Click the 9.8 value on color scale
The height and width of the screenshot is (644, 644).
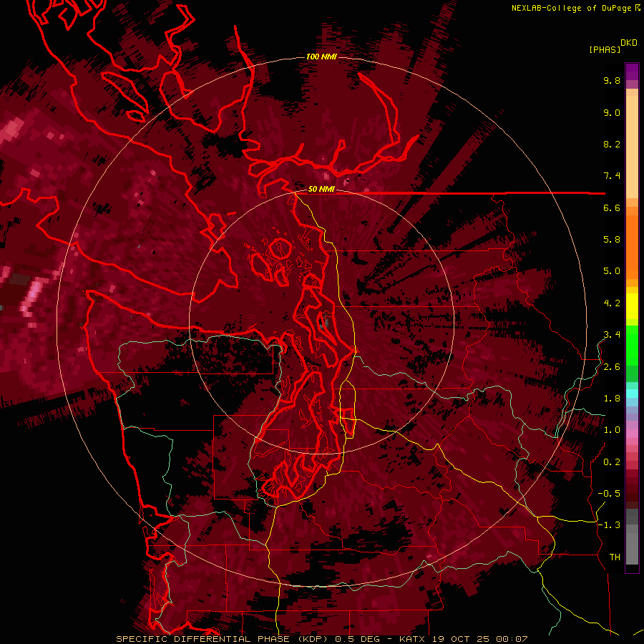(612, 80)
